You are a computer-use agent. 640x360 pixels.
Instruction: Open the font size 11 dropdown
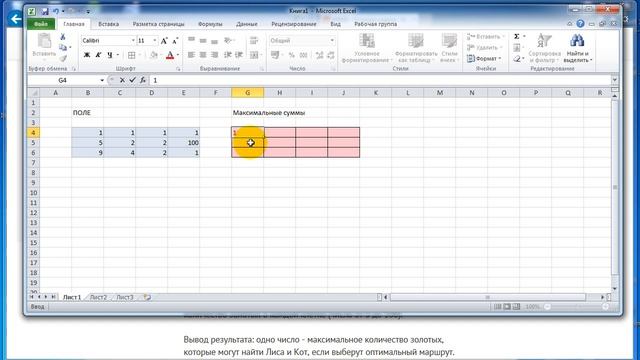pos(155,41)
